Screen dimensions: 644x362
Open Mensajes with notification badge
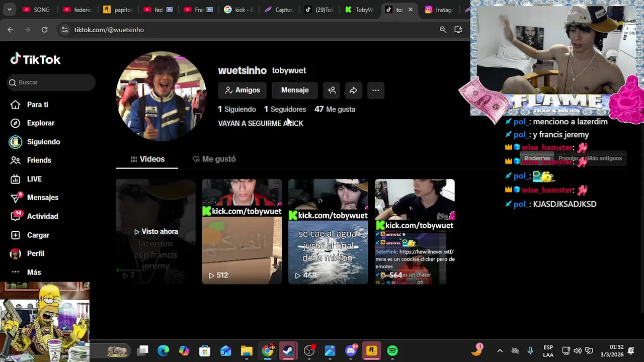34,198
